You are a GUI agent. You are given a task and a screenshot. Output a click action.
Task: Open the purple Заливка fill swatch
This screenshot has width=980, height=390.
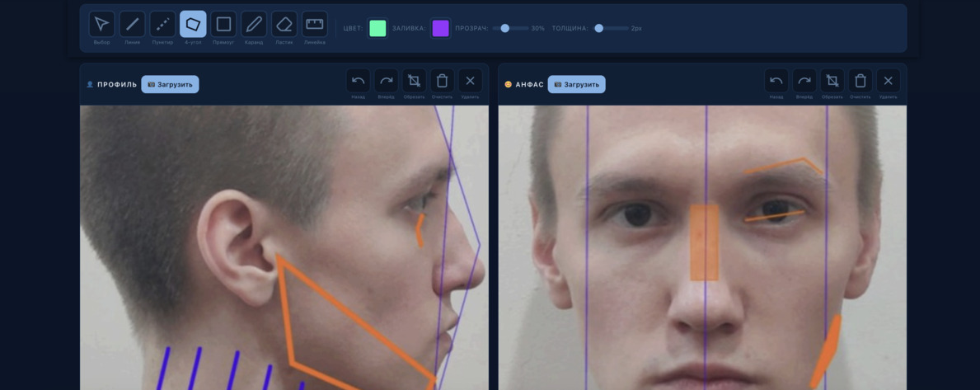(x=441, y=28)
